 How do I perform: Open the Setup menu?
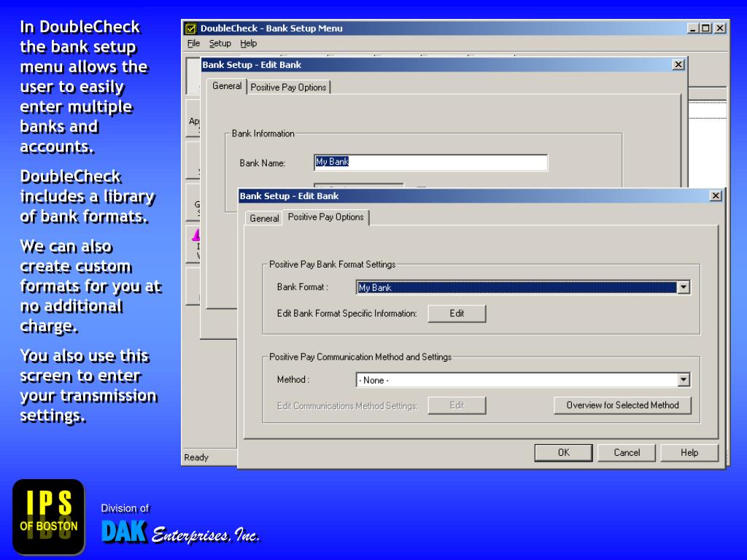point(220,43)
